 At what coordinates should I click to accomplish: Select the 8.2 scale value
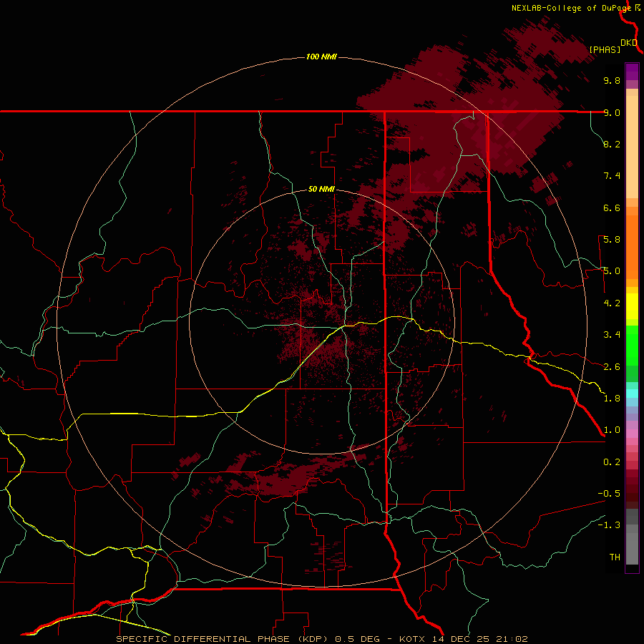[612, 144]
